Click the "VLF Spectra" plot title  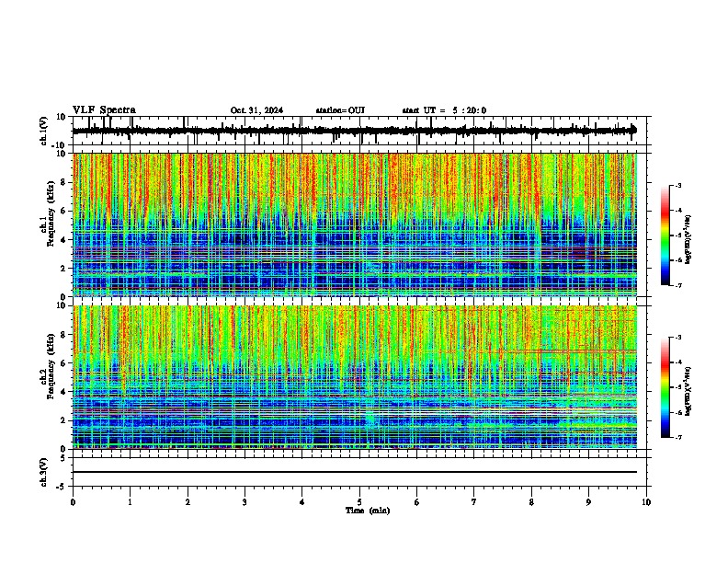pos(104,110)
